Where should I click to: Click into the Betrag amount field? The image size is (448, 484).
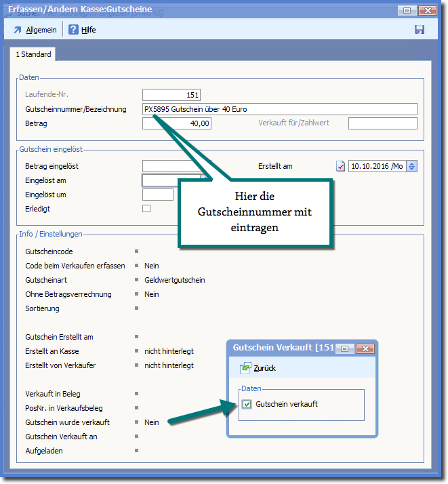point(177,123)
